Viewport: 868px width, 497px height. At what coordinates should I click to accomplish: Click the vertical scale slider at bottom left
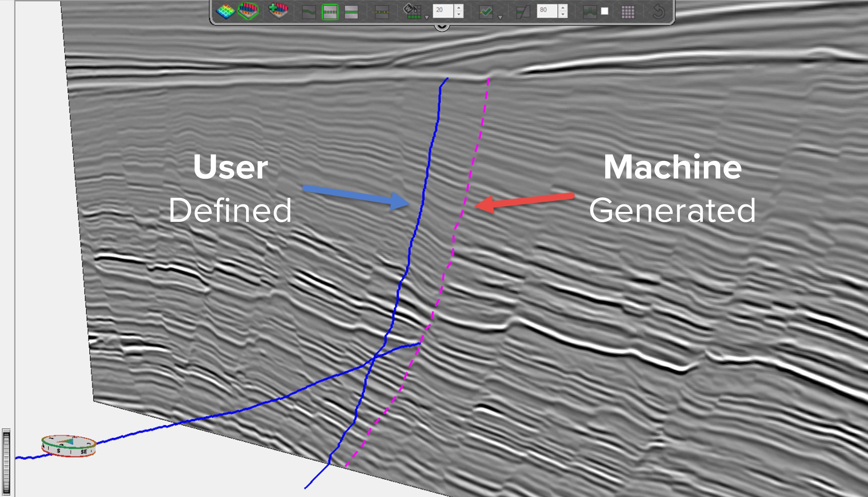[6, 462]
